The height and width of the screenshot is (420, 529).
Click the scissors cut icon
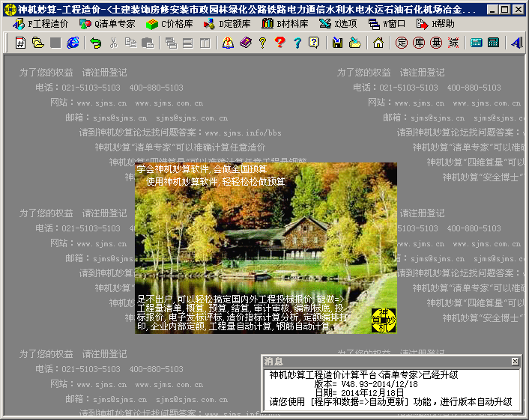pos(113,43)
